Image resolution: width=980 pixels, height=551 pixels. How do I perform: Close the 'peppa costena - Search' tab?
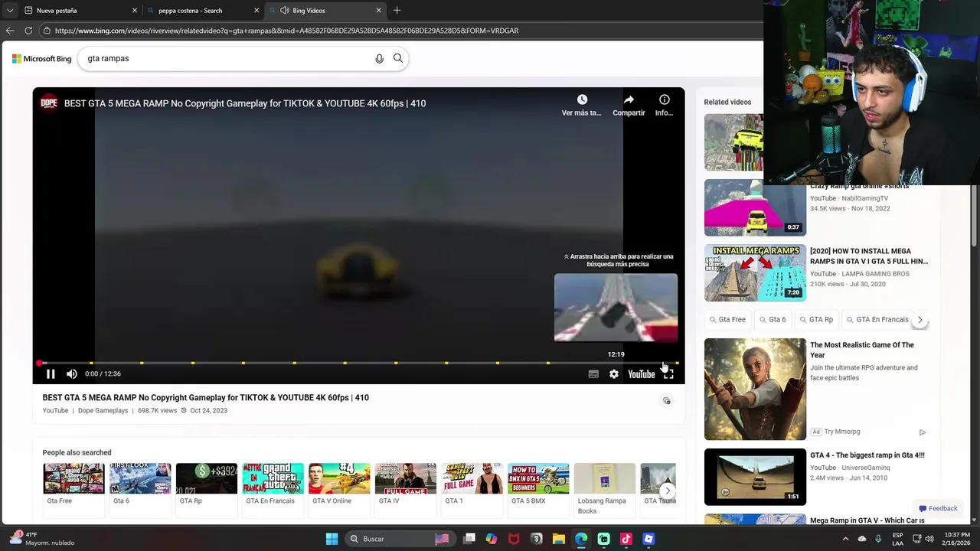click(x=256, y=11)
